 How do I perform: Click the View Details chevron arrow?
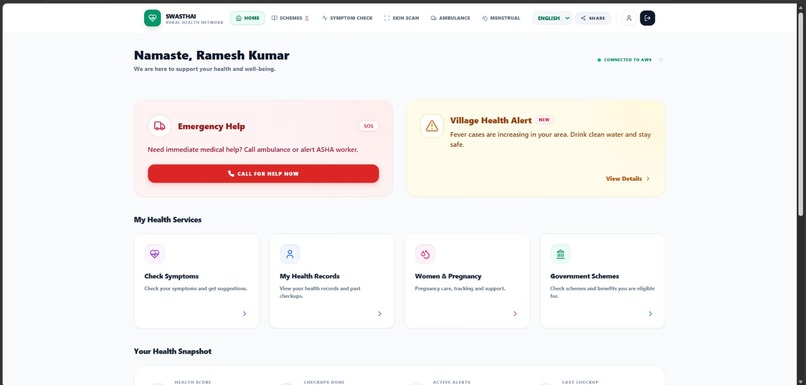[648, 179]
